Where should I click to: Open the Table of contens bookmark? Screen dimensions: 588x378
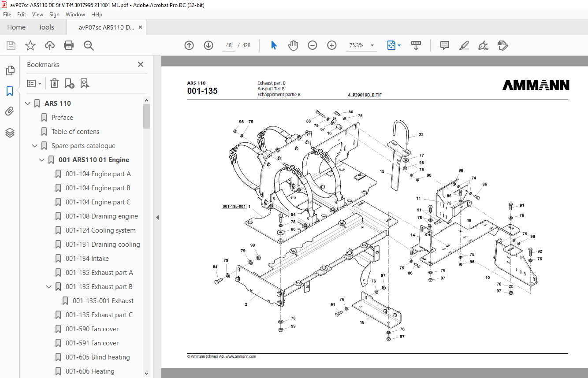(75, 132)
